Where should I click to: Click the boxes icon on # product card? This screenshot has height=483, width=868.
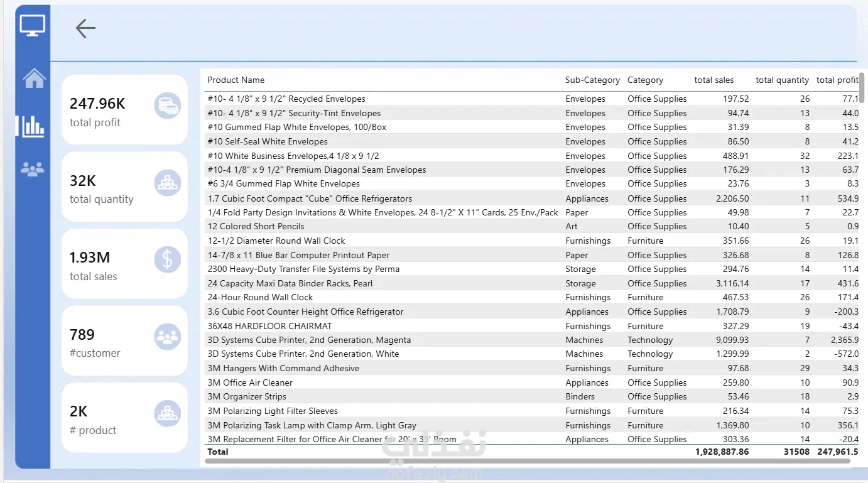click(167, 413)
